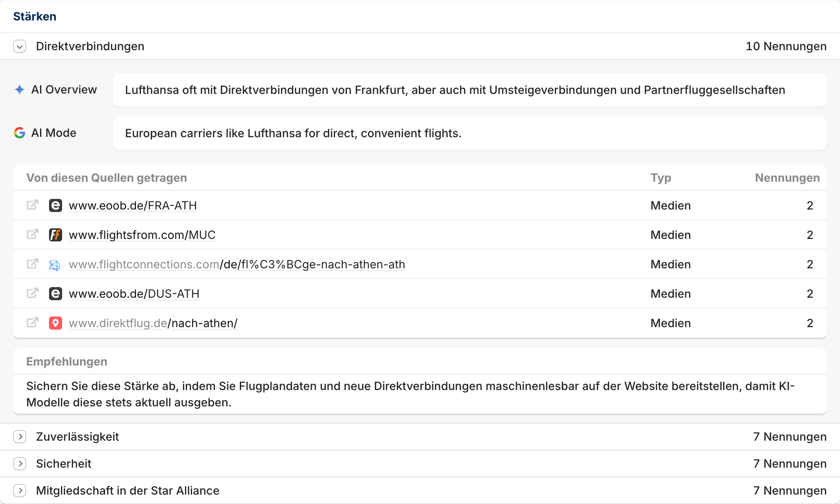The image size is (840, 504).
Task: Click mention count 2 in flightsfrom.com row
Action: tap(810, 235)
